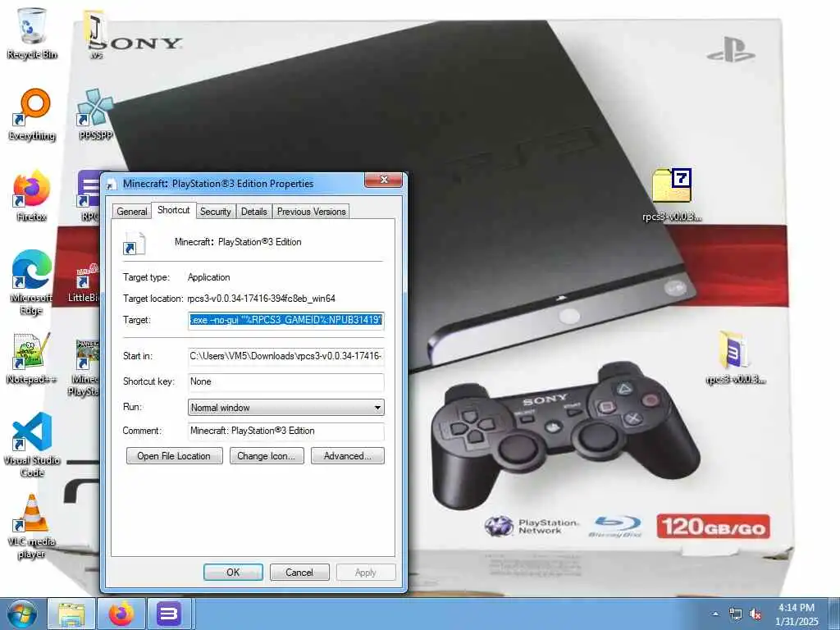840x630 pixels.
Task: Open the Details tab
Action: 254,212
